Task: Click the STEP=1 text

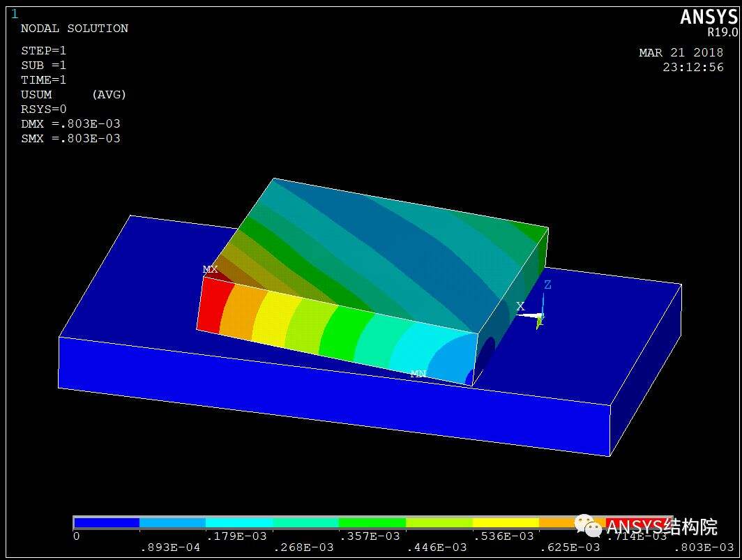Action: (43, 51)
